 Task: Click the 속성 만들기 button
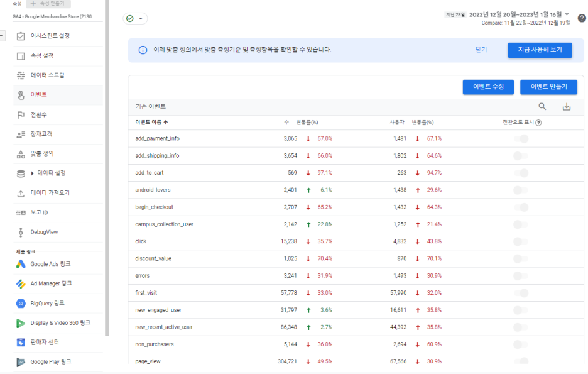[48, 3]
